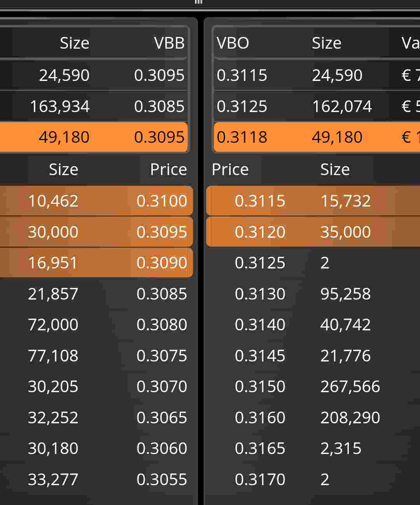Image resolution: width=420 pixels, height=505 pixels.
Task: Select the 0.3100 bid price row
Action: pos(96,201)
